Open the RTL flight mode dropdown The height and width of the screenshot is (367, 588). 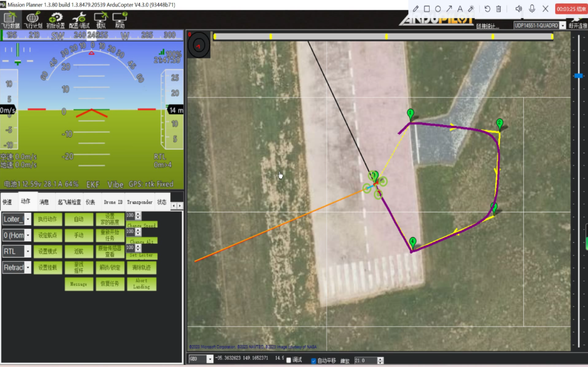tap(28, 251)
